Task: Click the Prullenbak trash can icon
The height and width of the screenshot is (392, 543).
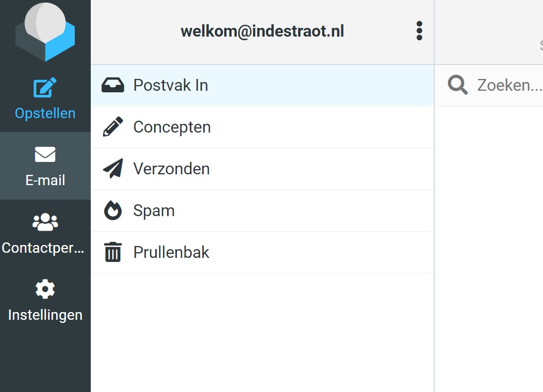Action: 113,252
